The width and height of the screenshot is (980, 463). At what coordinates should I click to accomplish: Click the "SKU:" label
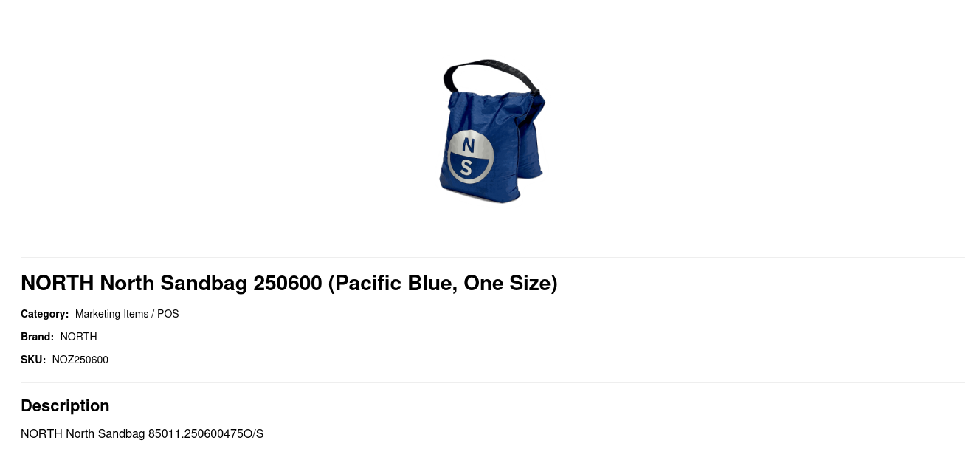(33, 360)
